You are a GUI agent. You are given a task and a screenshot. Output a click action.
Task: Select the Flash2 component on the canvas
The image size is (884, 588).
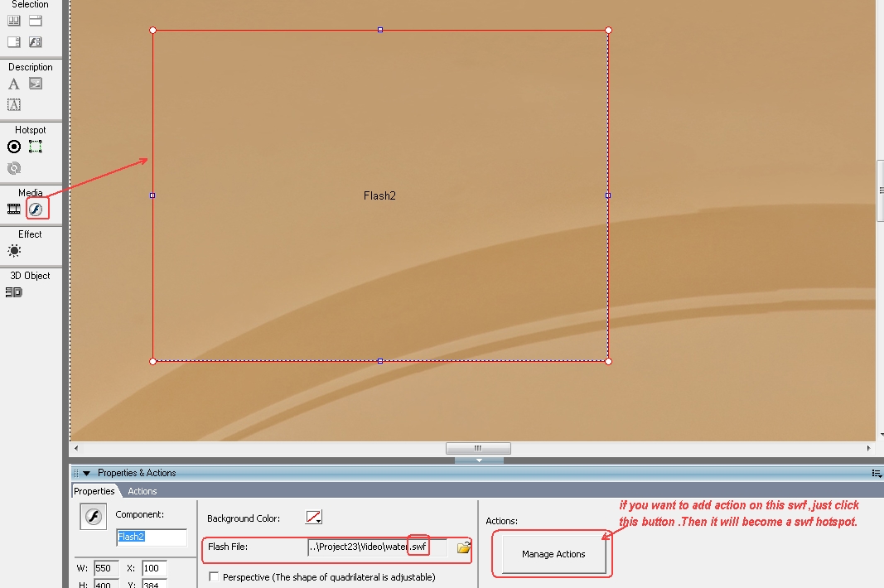[x=380, y=195]
